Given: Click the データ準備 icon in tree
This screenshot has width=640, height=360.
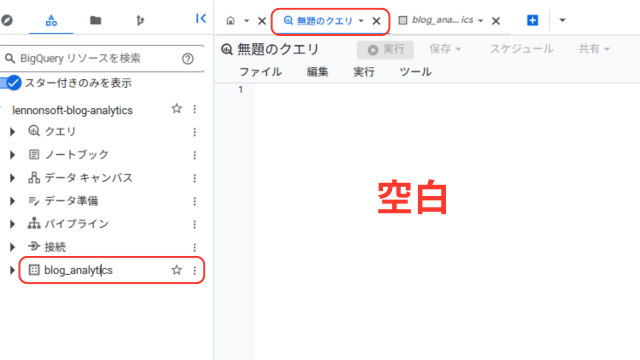Looking at the screenshot, I should 34,201.
